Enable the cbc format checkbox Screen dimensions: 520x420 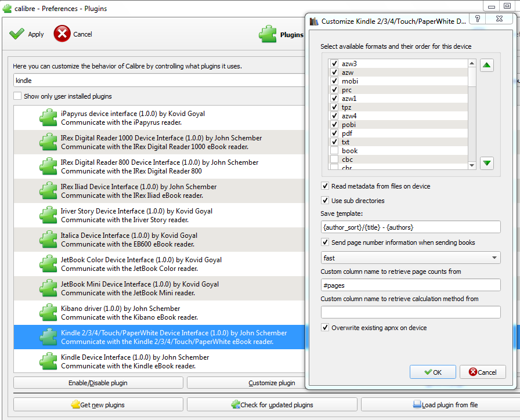334,160
